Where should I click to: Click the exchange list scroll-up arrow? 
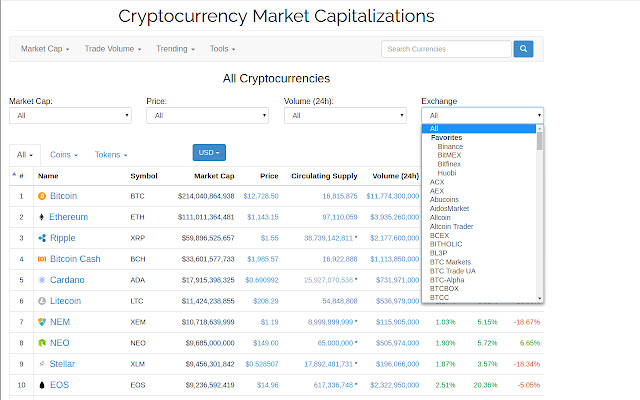point(540,128)
